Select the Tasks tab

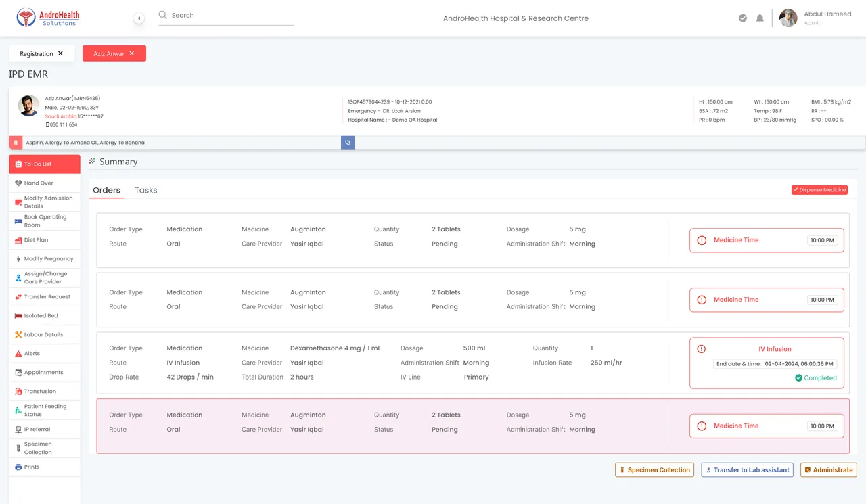click(146, 191)
